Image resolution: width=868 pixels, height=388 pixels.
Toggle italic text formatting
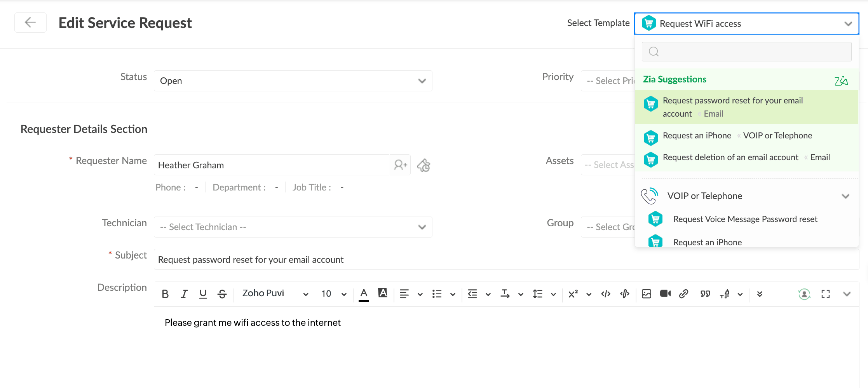(184, 294)
